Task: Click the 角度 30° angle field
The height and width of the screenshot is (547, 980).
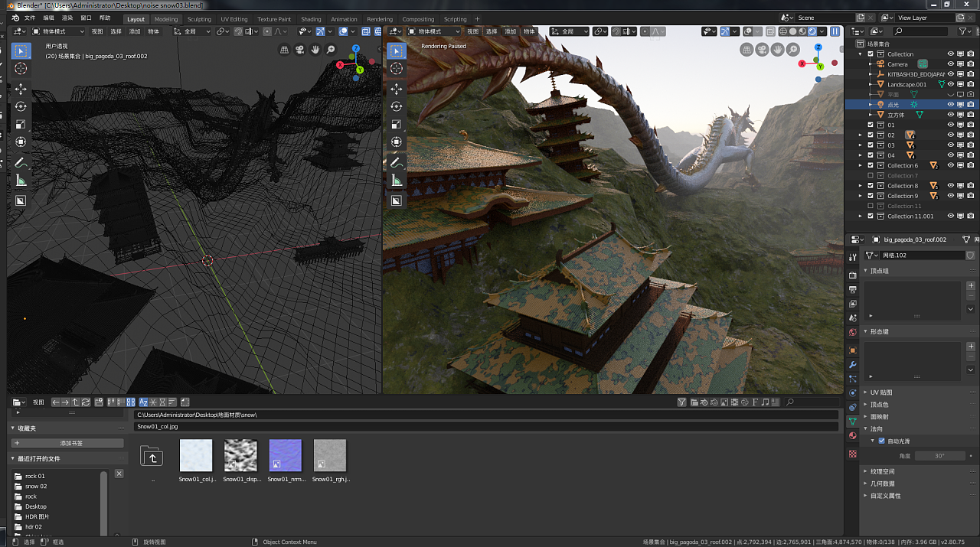Action: [x=939, y=456]
